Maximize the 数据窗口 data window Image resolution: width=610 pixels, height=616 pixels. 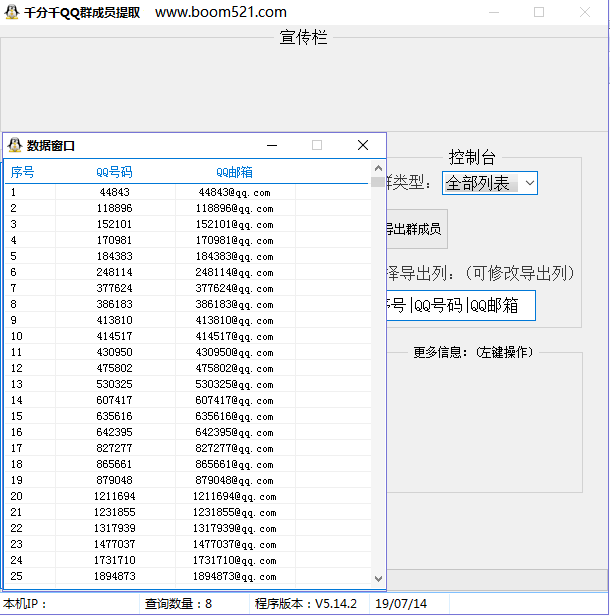[317, 145]
